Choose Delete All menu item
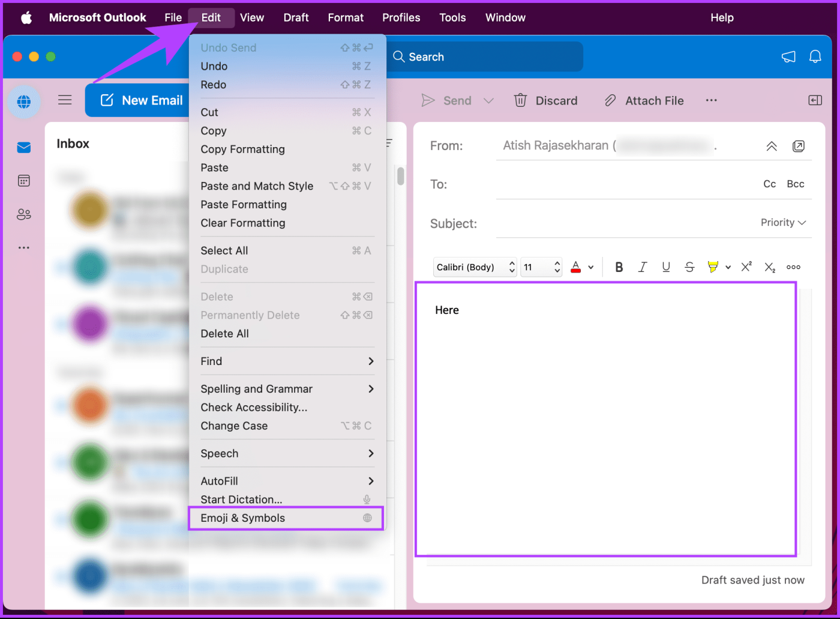This screenshot has height=619, width=840. 287,333
